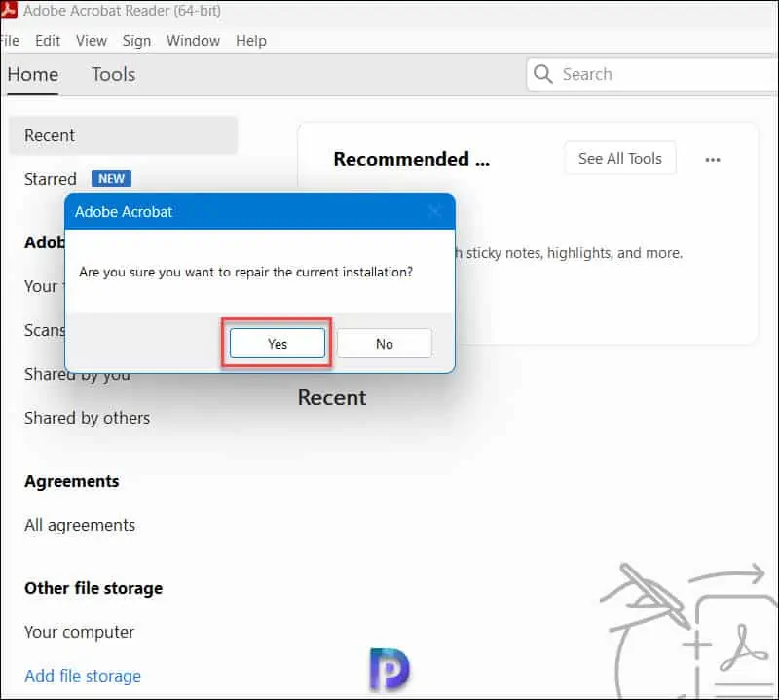Viewport: 779px width, 700px height.
Task: Select Starred in the sidebar
Action: point(51,179)
